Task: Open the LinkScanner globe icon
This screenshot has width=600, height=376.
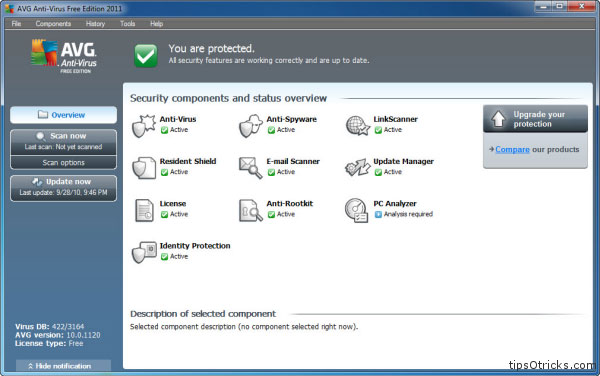Action: [x=357, y=125]
